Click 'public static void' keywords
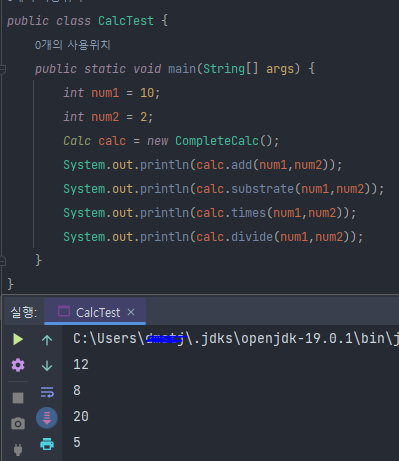 98,69
